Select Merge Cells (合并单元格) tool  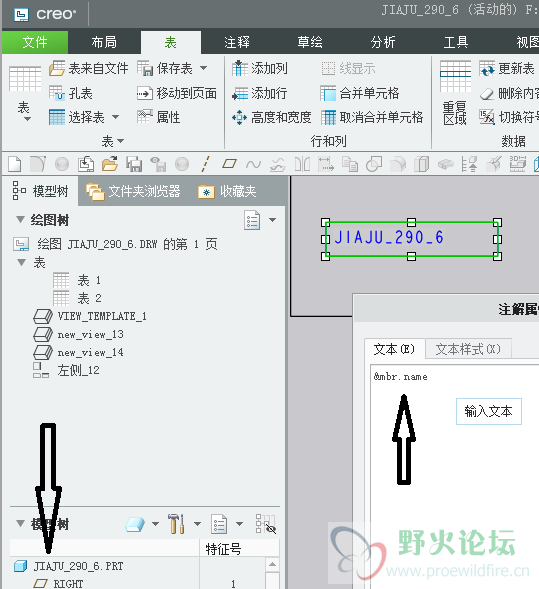[328, 93]
